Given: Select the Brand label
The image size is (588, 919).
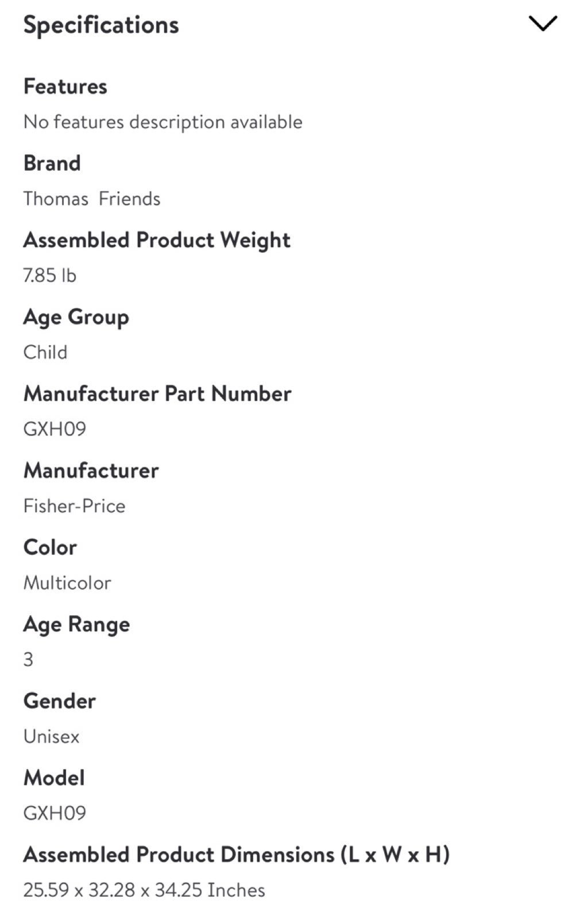Looking at the screenshot, I should (52, 163).
